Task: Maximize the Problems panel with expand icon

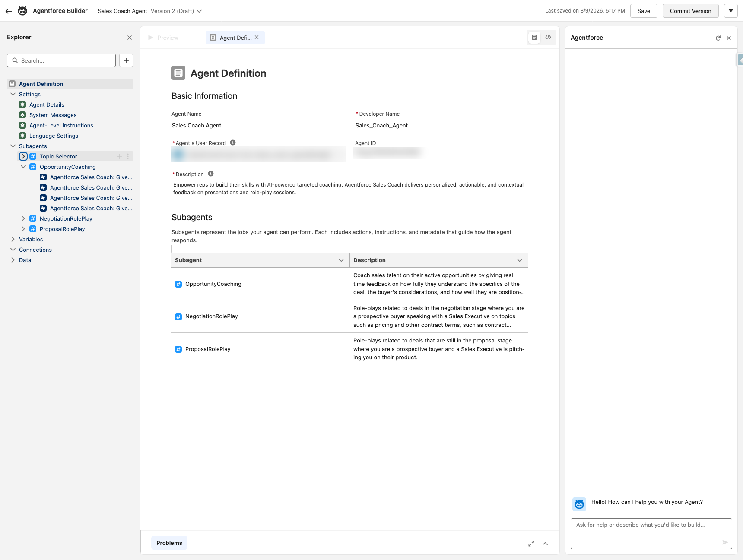Action: tap(531, 544)
